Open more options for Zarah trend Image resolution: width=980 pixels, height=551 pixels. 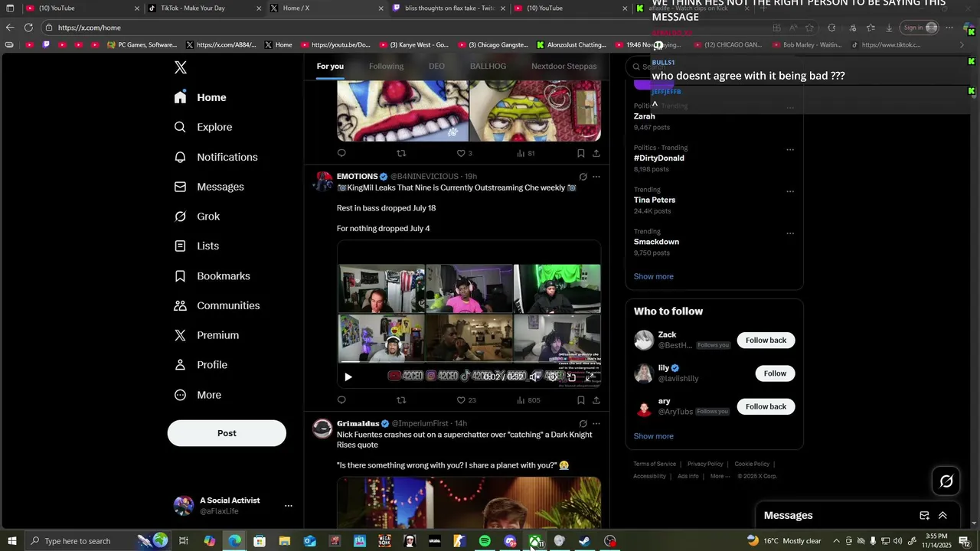coord(790,108)
